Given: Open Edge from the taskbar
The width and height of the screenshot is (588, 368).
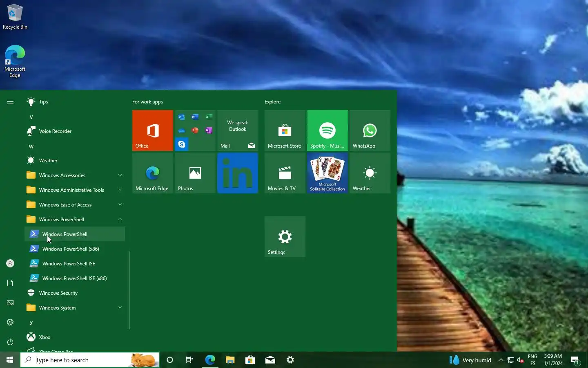Looking at the screenshot, I should [x=210, y=360].
